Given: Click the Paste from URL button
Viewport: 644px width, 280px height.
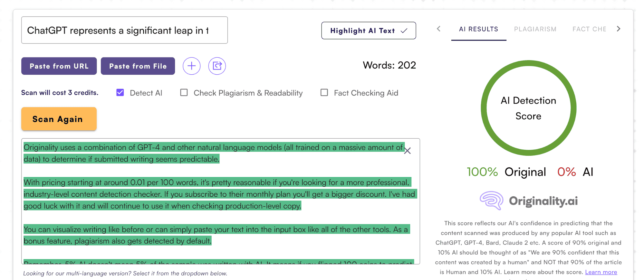Looking at the screenshot, I should click(59, 66).
